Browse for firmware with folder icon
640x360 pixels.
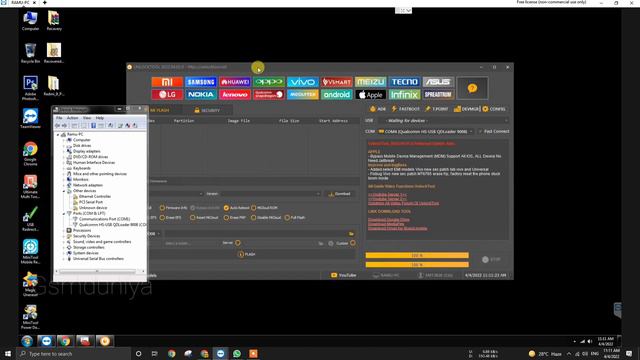coord(351,233)
